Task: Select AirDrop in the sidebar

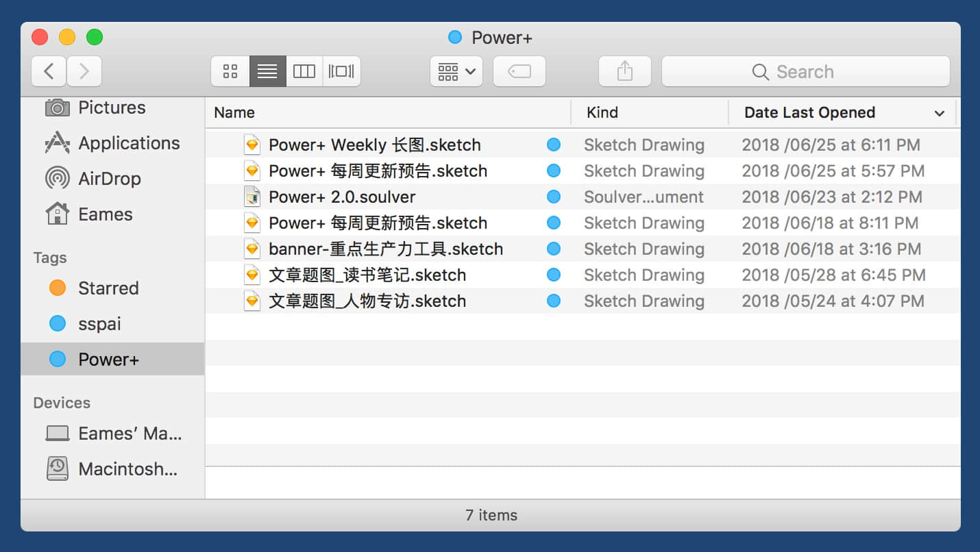Action: click(x=109, y=179)
